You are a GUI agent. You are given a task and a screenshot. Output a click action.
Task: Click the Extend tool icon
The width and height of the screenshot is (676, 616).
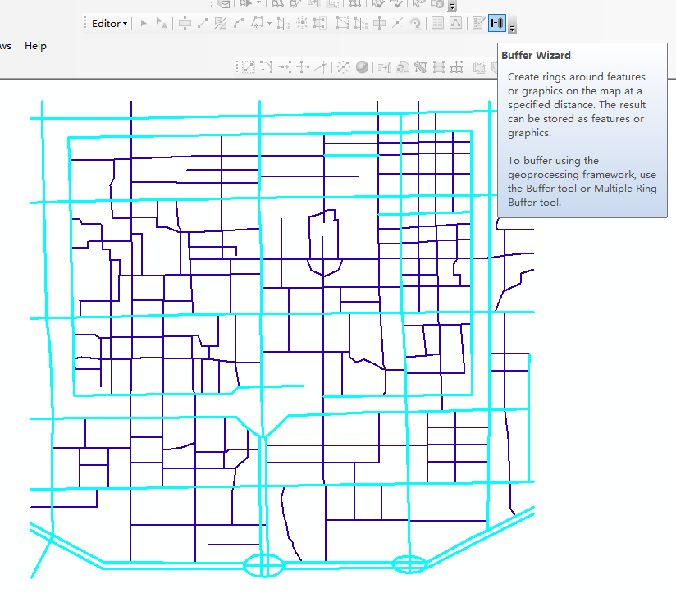point(285,67)
